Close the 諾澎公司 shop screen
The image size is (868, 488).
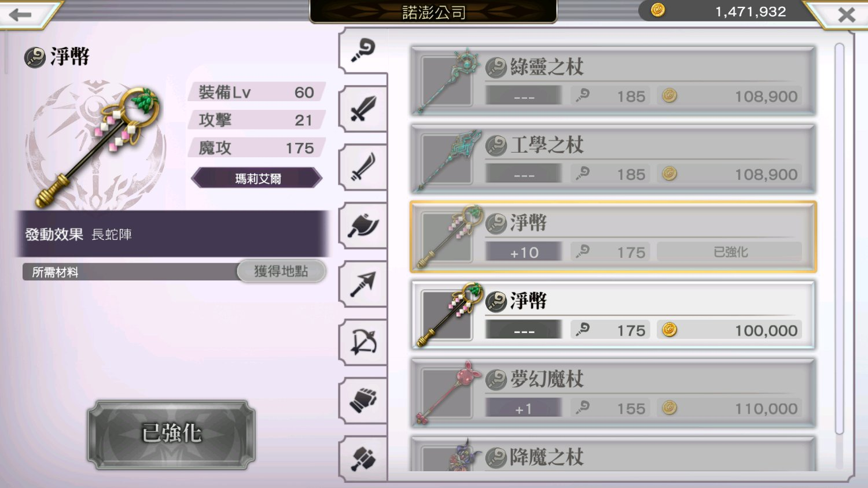coord(842,14)
